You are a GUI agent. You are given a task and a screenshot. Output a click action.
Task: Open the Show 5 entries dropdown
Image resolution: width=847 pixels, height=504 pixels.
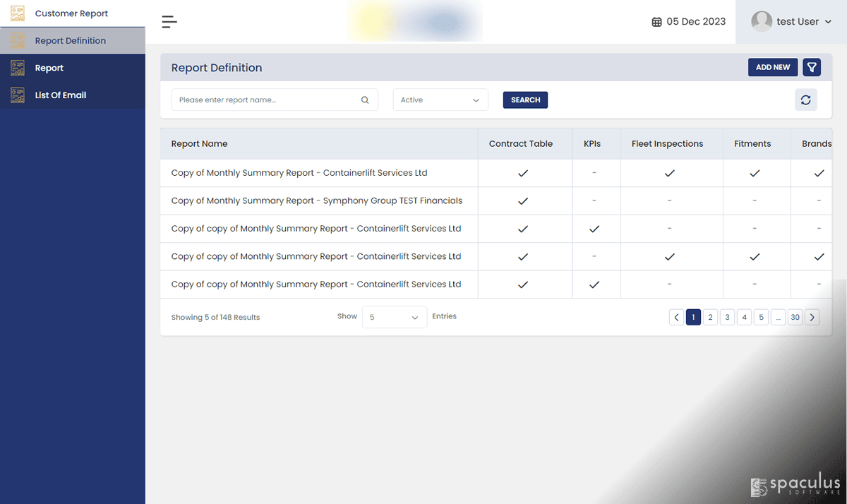395,317
